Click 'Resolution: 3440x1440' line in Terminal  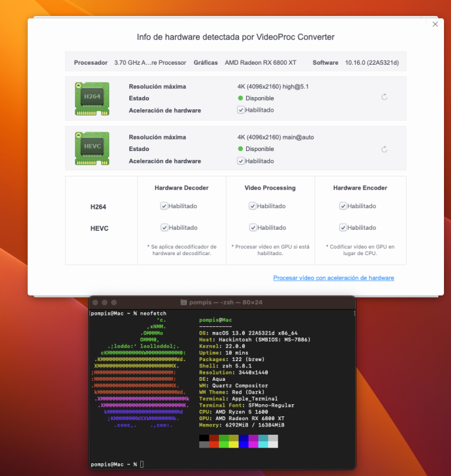233,373
